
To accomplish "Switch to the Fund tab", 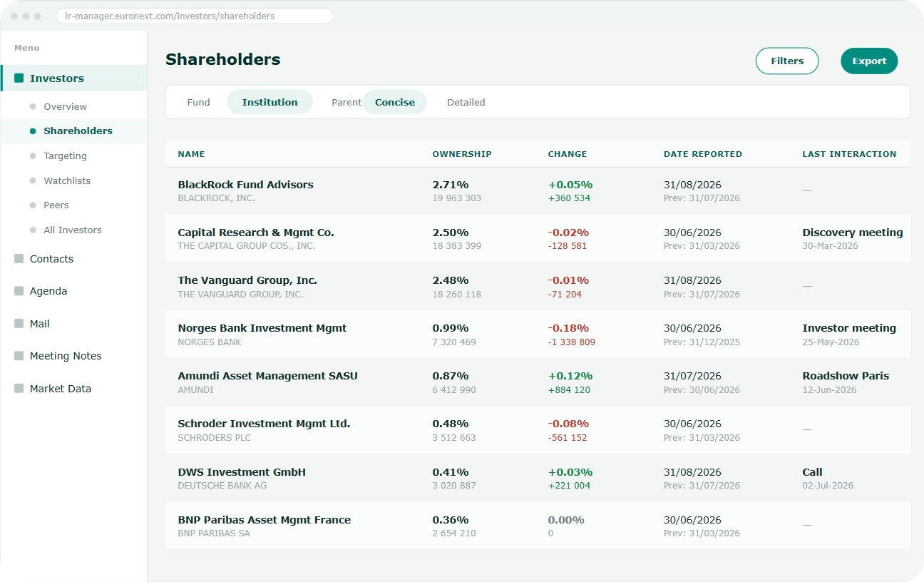I will [x=199, y=102].
